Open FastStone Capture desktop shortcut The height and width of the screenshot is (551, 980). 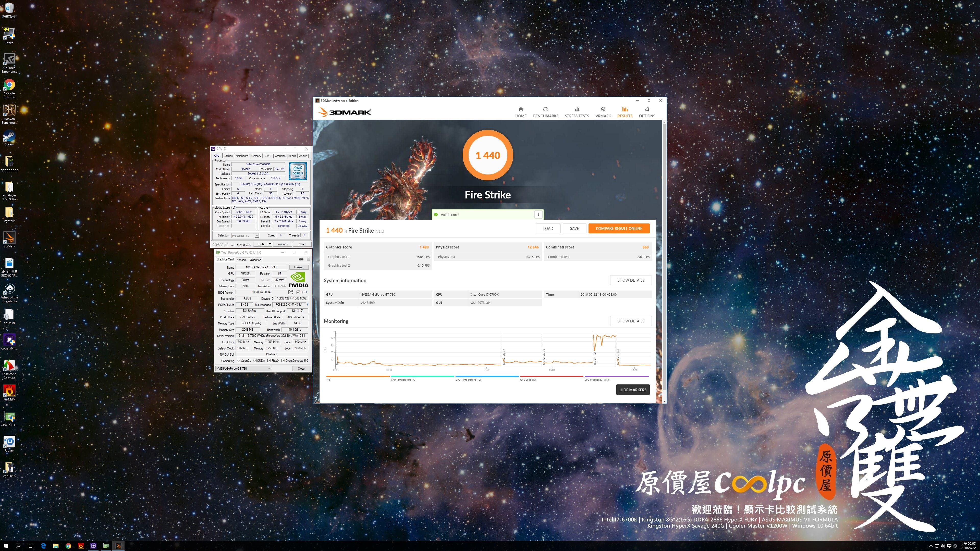click(x=9, y=370)
